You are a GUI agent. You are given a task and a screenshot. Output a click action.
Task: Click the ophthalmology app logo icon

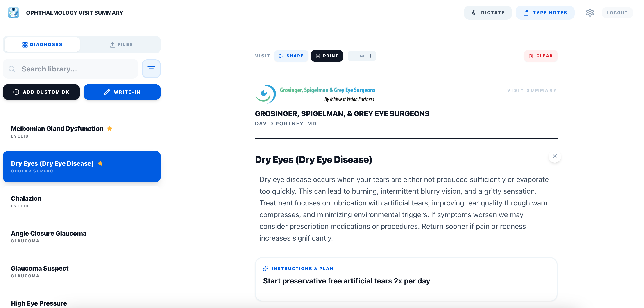point(14,13)
